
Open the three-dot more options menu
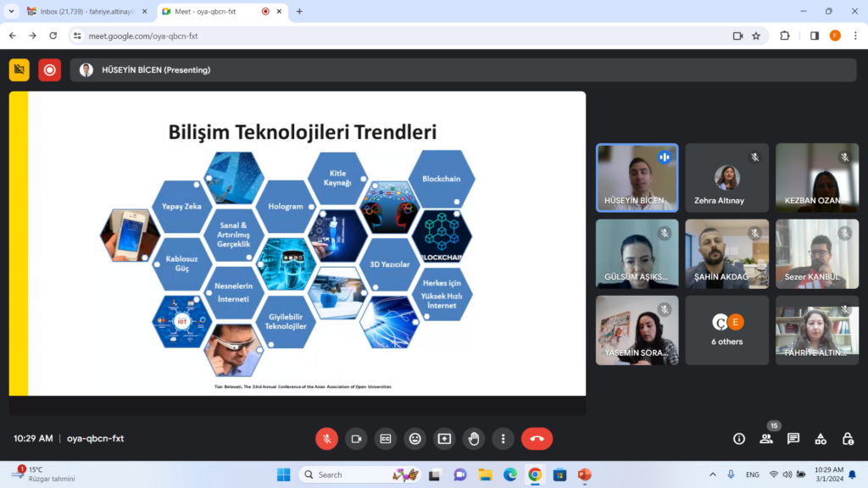click(504, 439)
